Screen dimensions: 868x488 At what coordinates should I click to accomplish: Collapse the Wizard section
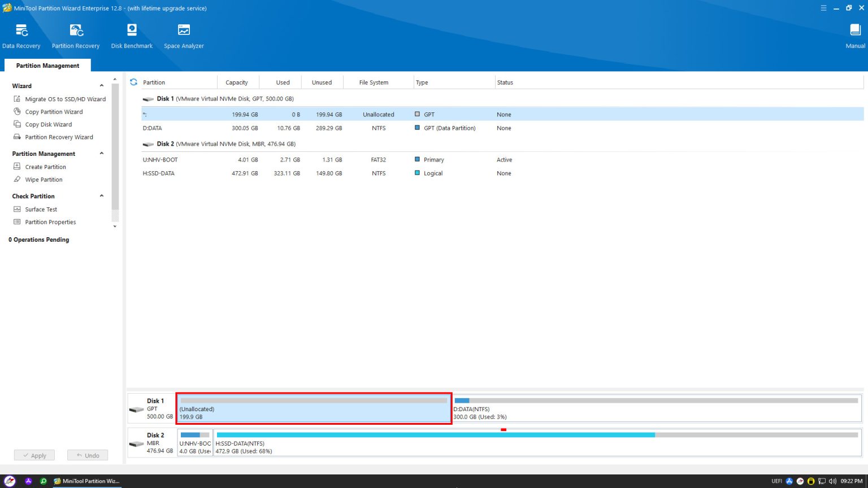tap(102, 85)
